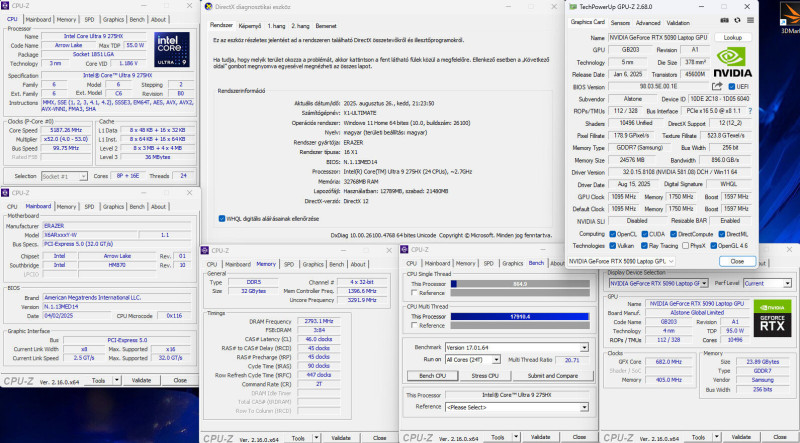Toggle the CUDA checkbox
The width and height of the screenshot is (800, 443).
click(x=645, y=234)
